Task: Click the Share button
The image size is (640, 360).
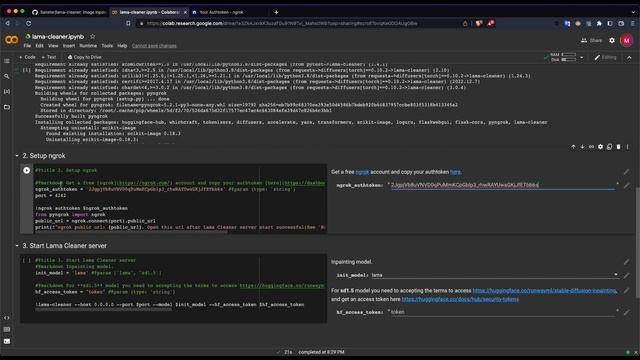Action: point(591,40)
